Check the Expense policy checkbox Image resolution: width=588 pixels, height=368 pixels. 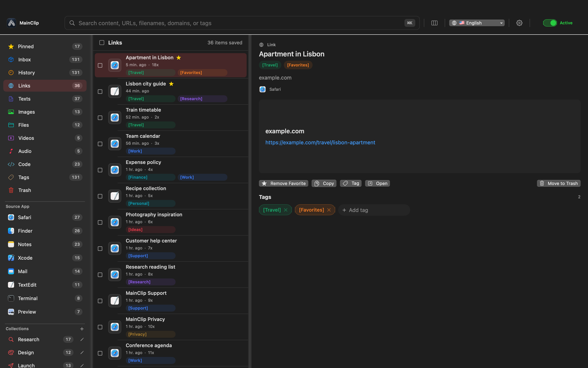pyautogui.click(x=100, y=170)
